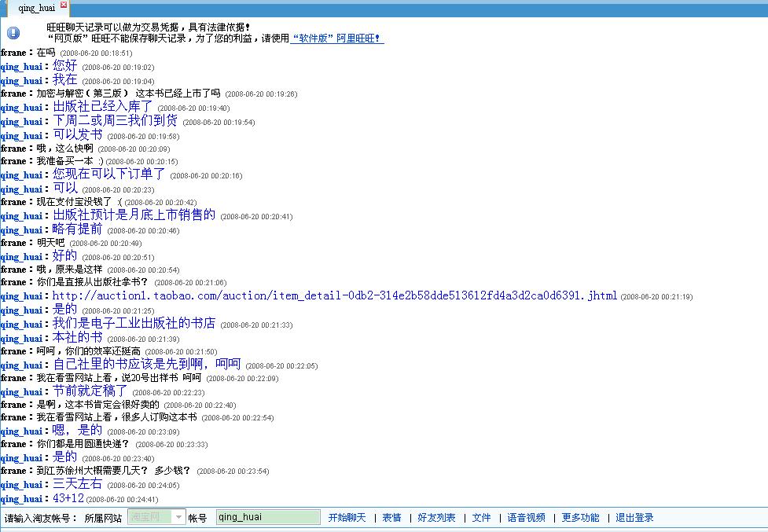Select the message "我们是电子工业出版社的书店"
Viewport: 768px width, 532px height.
(x=134, y=324)
